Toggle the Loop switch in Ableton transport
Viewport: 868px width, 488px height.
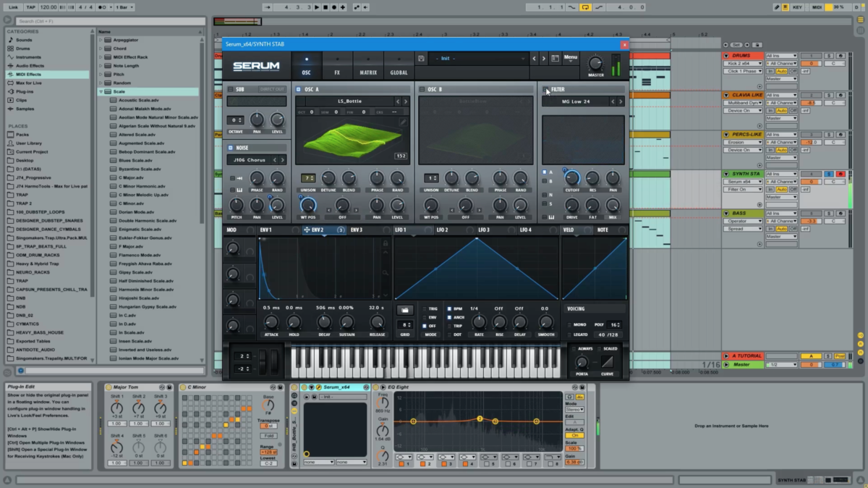[x=586, y=7]
